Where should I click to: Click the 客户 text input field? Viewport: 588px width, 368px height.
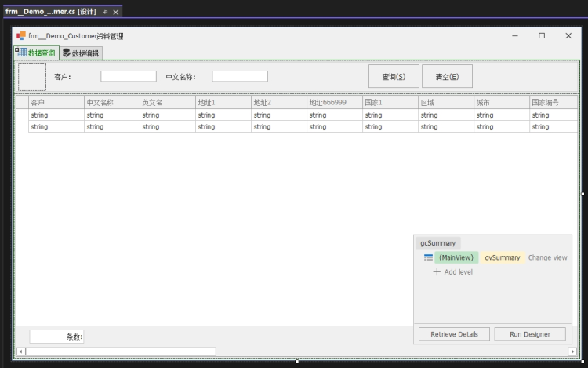[x=129, y=77]
